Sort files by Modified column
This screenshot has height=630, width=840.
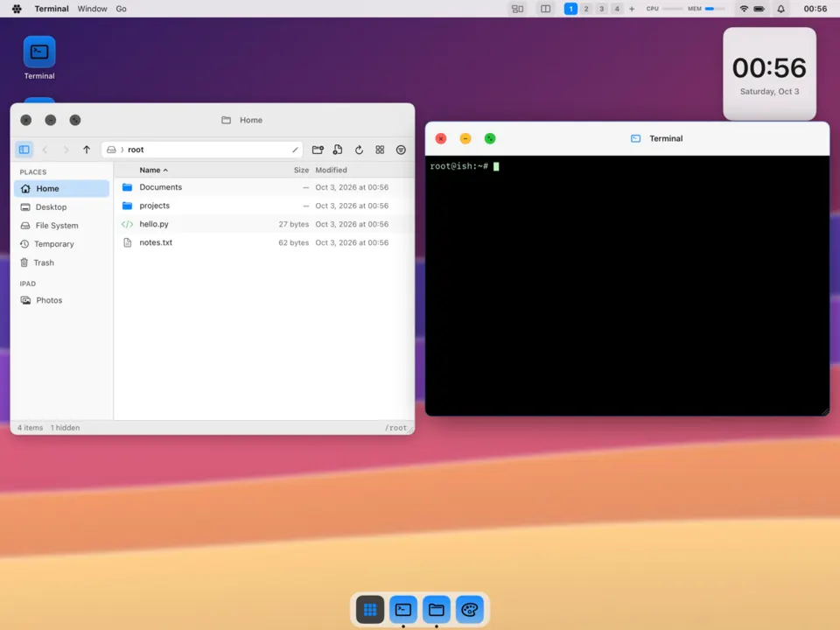(x=331, y=170)
